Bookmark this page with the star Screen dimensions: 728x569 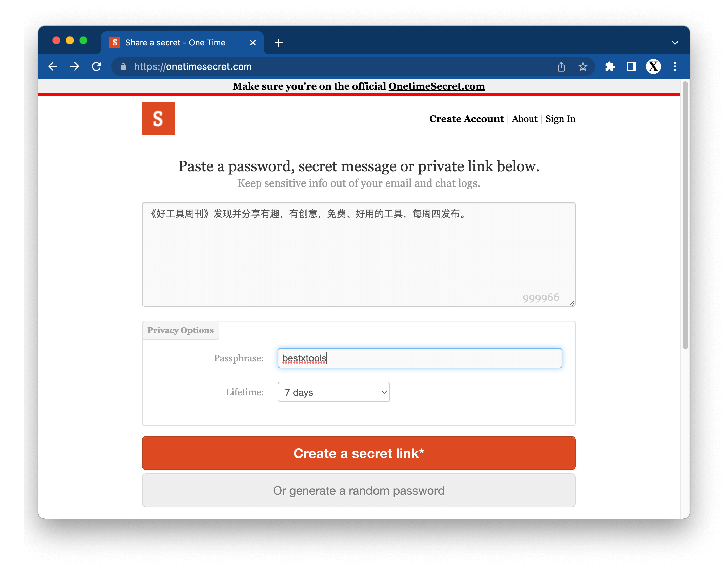[x=583, y=67]
